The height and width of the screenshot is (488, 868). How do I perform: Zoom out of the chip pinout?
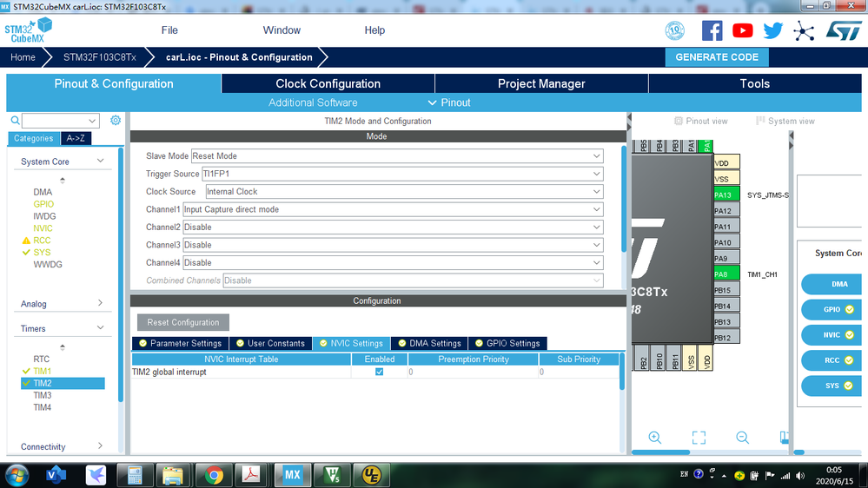tap(742, 438)
